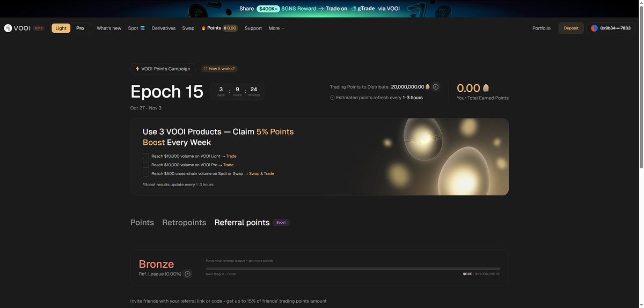Open the Derivatives page

(x=164, y=28)
